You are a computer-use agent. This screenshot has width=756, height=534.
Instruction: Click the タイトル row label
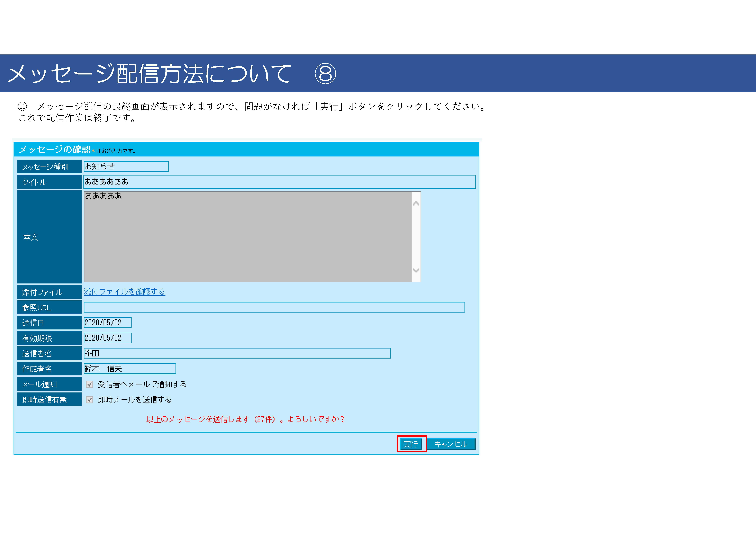coord(49,182)
